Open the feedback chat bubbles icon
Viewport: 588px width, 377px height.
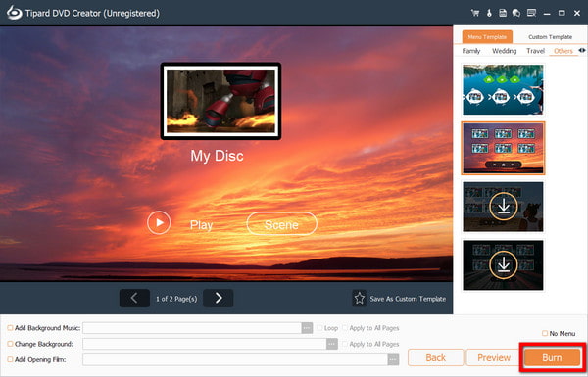coord(516,13)
